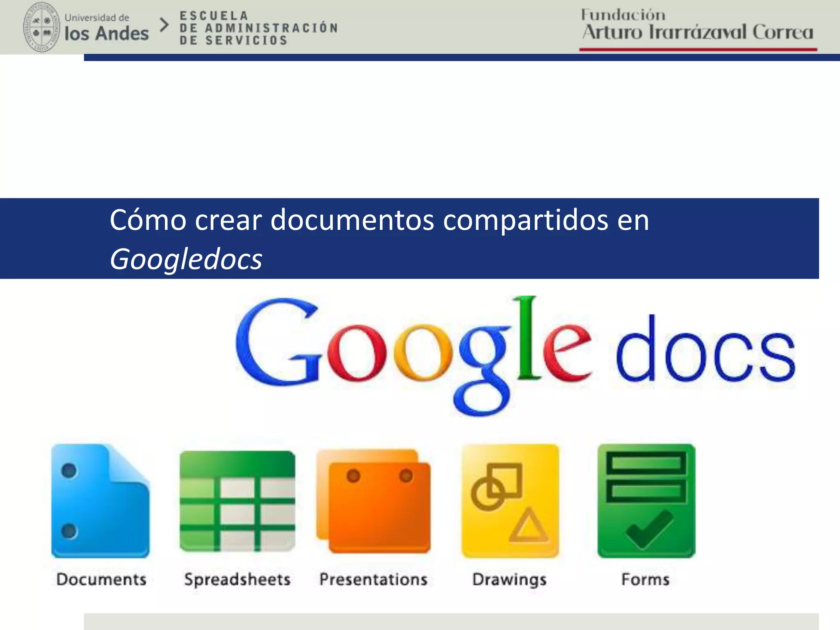Select the green Spreadsheets grid icon
This screenshot has width=840, height=630.
click(x=237, y=501)
